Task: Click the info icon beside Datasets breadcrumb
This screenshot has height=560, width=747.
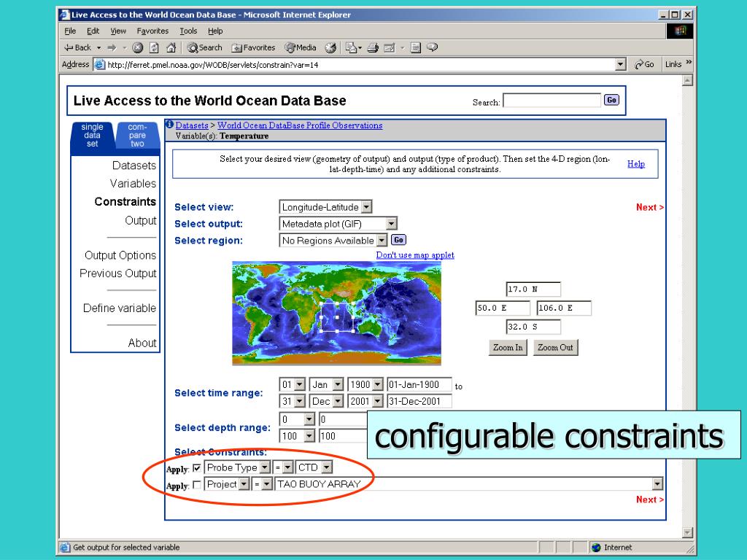Action: coord(169,125)
